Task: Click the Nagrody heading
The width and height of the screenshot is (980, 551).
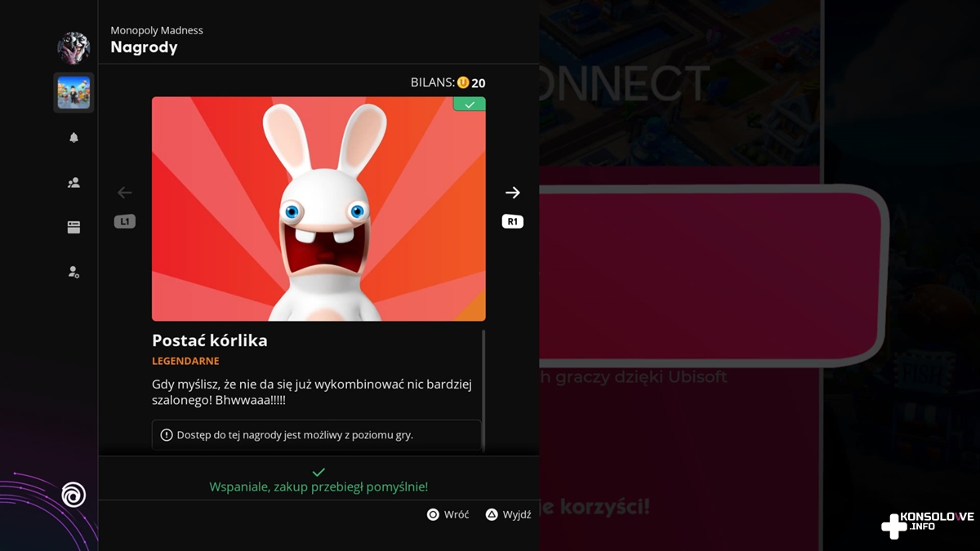Action: [144, 47]
